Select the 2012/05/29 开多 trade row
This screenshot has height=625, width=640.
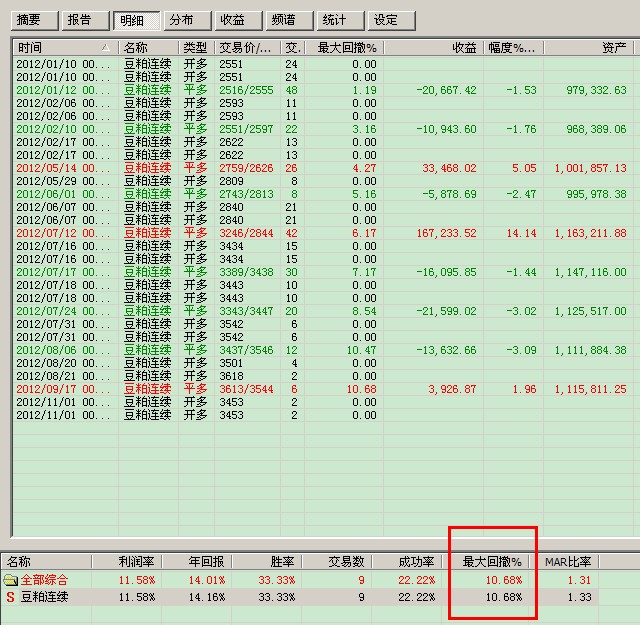click(321, 181)
